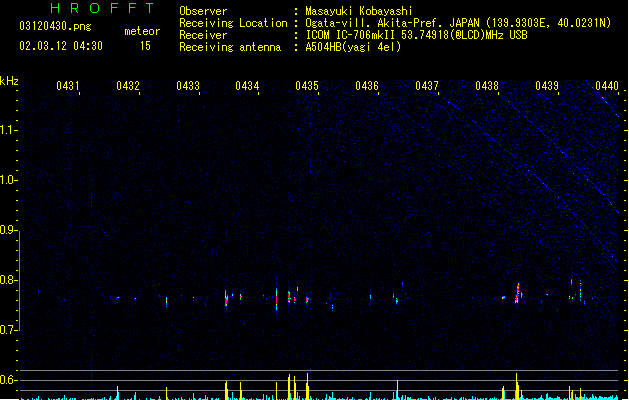This screenshot has width=629, height=400.
Task: Click the Receiver label
Action: tap(203, 35)
